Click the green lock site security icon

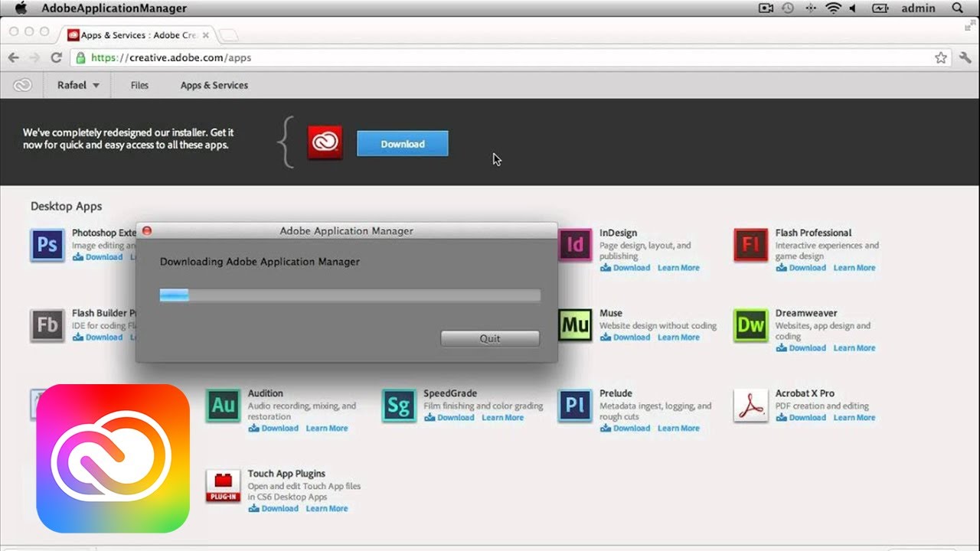[80, 57]
